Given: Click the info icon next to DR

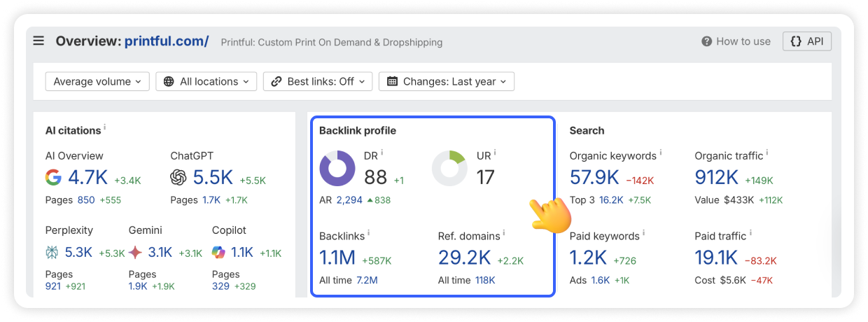Looking at the screenshot, I should (382, 153).
